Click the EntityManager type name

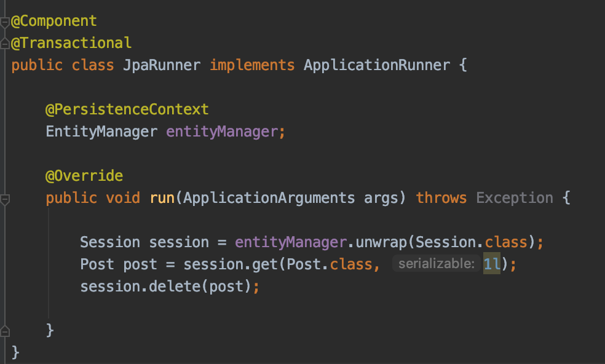coord(101,132)
